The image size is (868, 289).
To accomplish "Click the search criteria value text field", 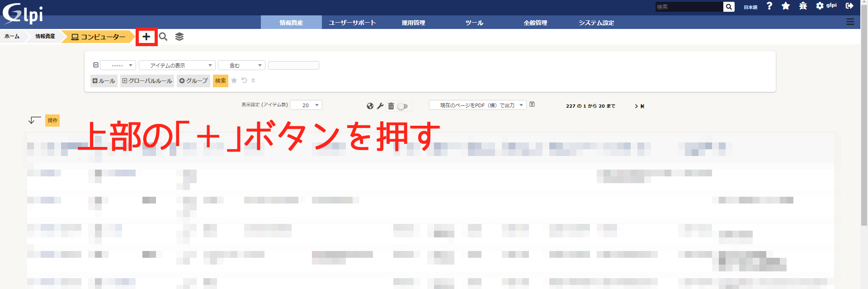I will (293, 66).
